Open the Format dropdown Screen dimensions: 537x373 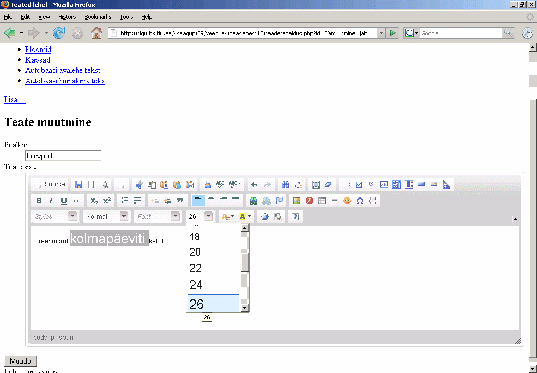tap(106, 216)
